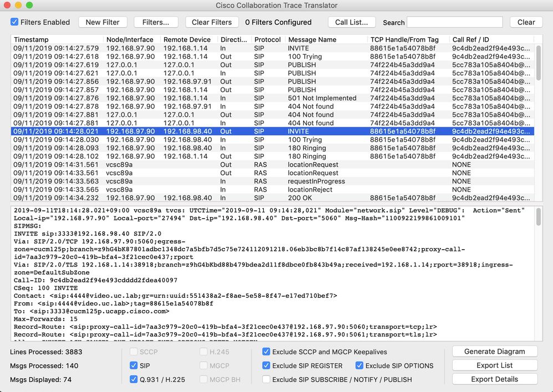
Task: Click the Msgs Displayed: 74 label
Action: [40, 380]
